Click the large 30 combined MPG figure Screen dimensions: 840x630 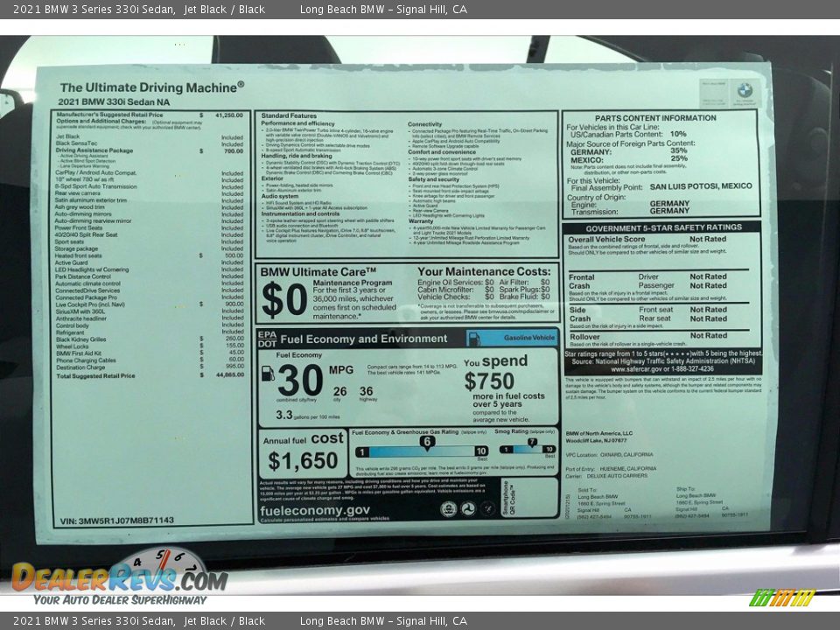[x=300, y=381]
